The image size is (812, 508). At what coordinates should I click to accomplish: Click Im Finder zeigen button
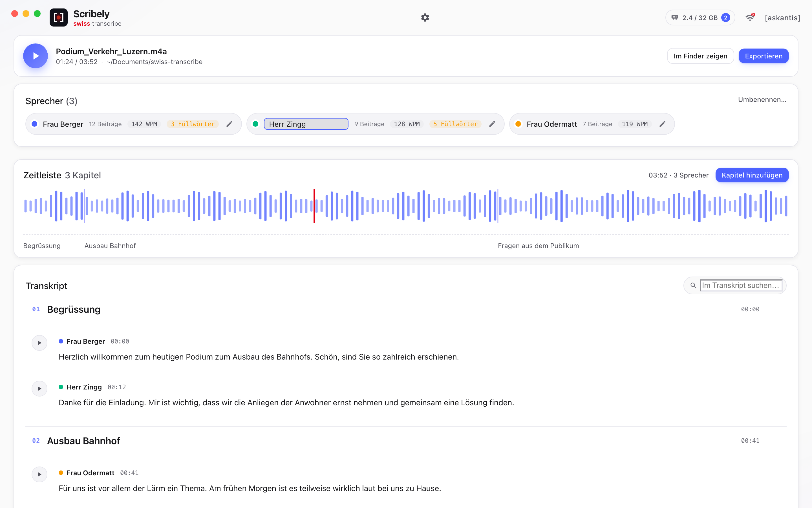[700, 56]
